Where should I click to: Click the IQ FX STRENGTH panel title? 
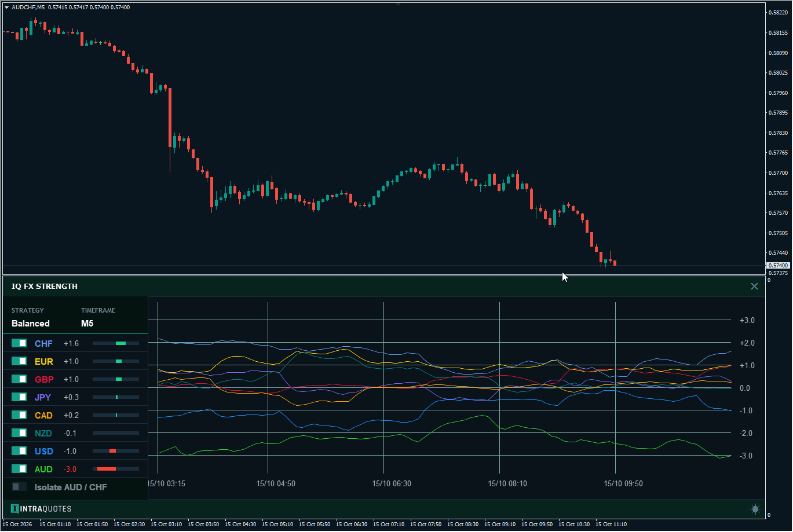(x=45, y=286)
